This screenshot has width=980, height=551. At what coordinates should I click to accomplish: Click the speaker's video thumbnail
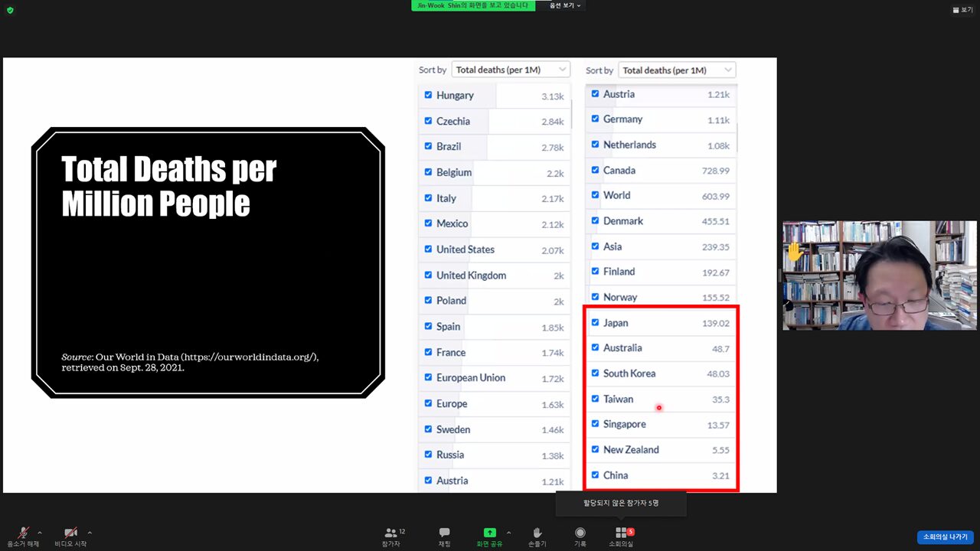click(x=879, y=275)
